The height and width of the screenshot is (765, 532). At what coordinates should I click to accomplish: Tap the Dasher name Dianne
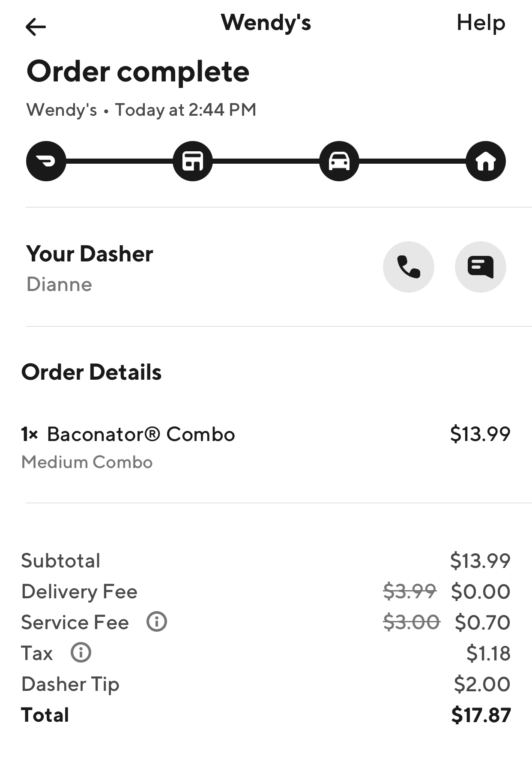(59, 284)
